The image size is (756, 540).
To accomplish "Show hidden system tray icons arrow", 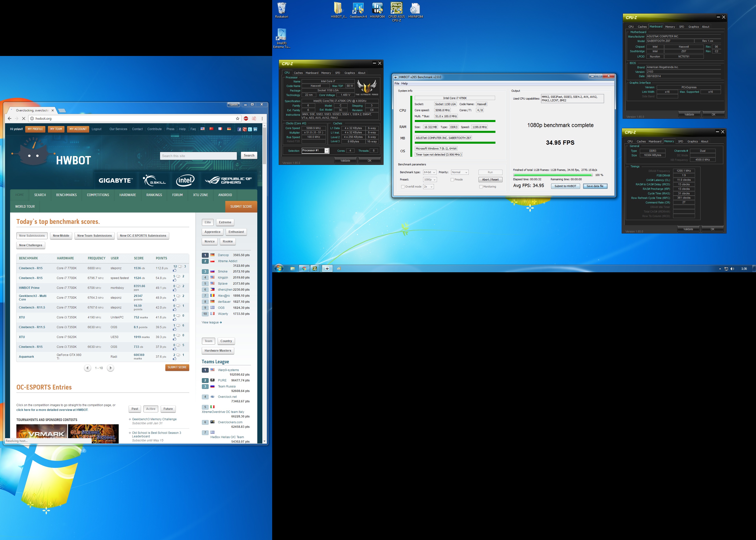I will (x=720, y=269).
